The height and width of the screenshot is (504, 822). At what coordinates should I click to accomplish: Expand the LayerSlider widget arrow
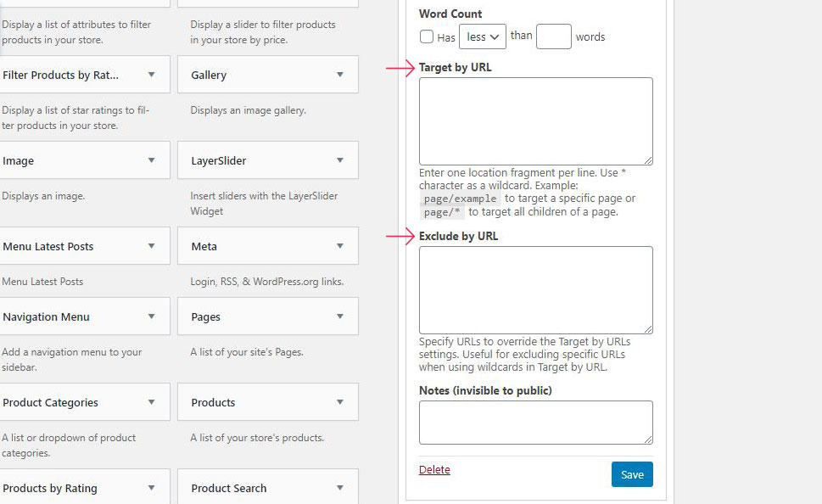click(340, 160)
